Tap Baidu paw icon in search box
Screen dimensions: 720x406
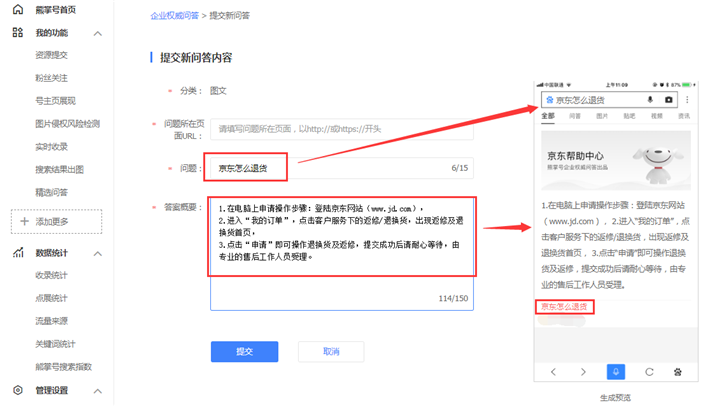point(550,100)
